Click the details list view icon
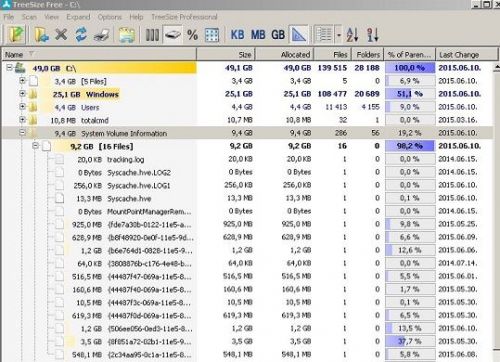This screenshot has width=500, height=362. (x=324, y=35)
